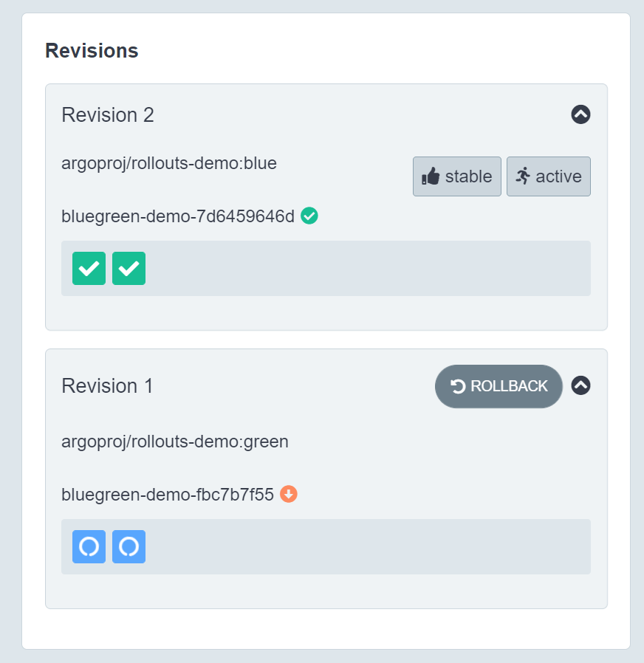Click the Revision 2 title
This screenshot has height=663, width=644.
pos(108,115)
